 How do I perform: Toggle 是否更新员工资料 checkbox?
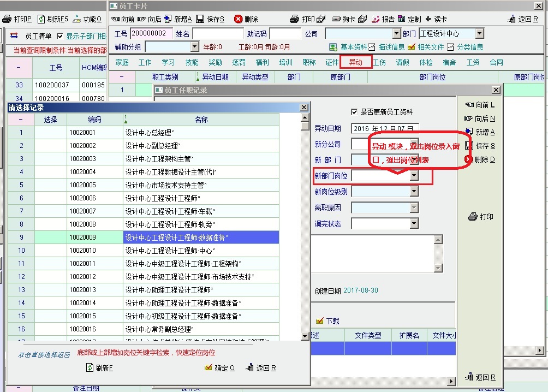point(354,112)
